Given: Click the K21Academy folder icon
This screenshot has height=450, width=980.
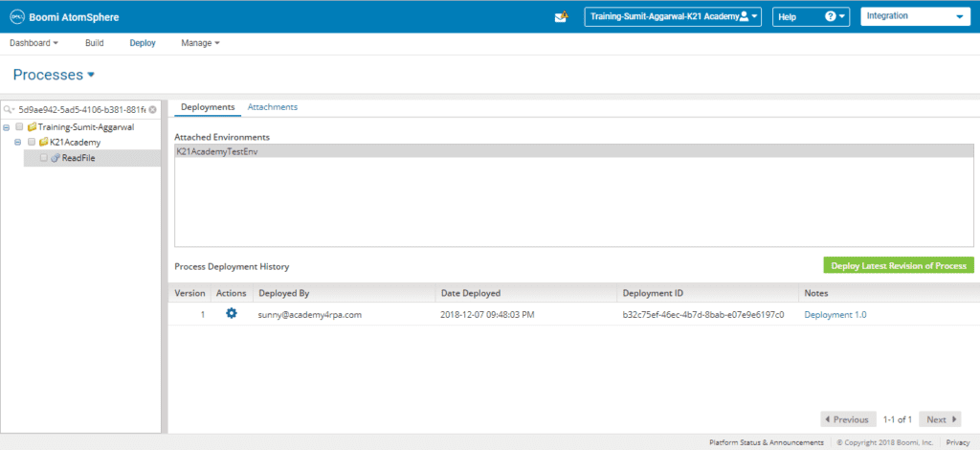Looking at the screenshot, I should (44, 143).
